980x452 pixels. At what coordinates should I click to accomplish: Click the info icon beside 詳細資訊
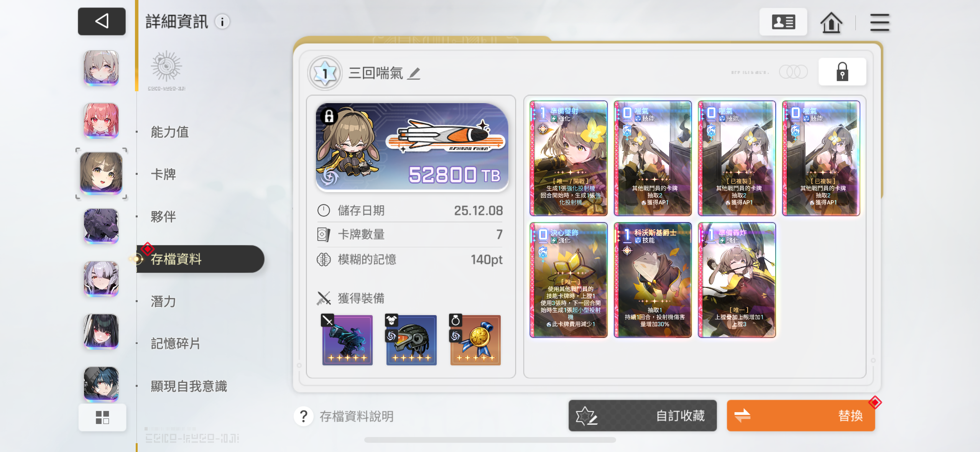point(222,22)
